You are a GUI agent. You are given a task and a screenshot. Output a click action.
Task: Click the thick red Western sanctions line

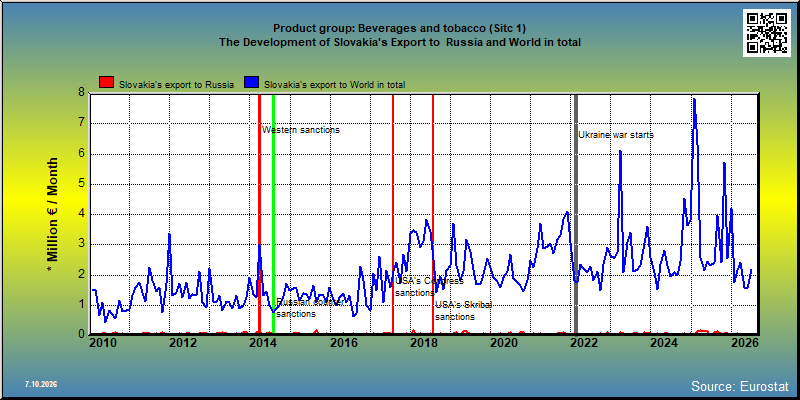point(259,214)
